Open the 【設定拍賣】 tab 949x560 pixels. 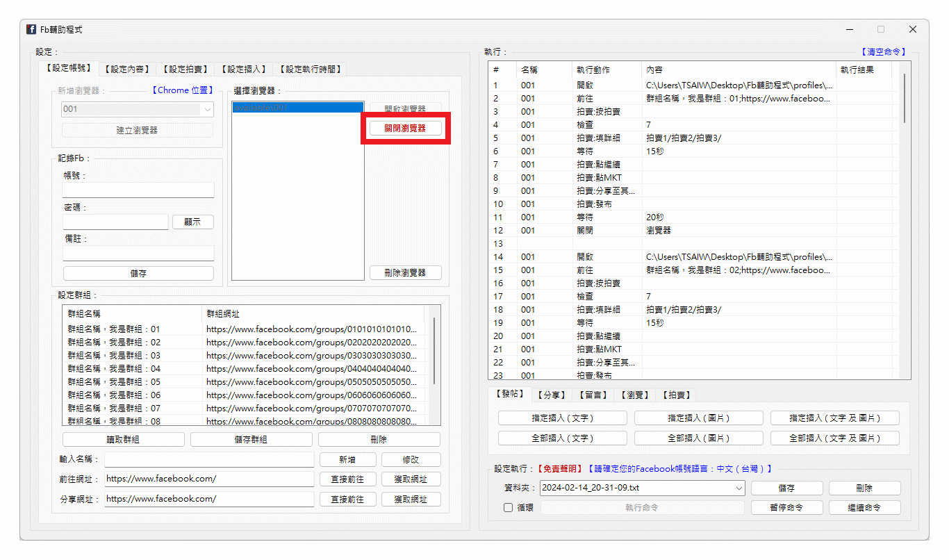(185, 69)
